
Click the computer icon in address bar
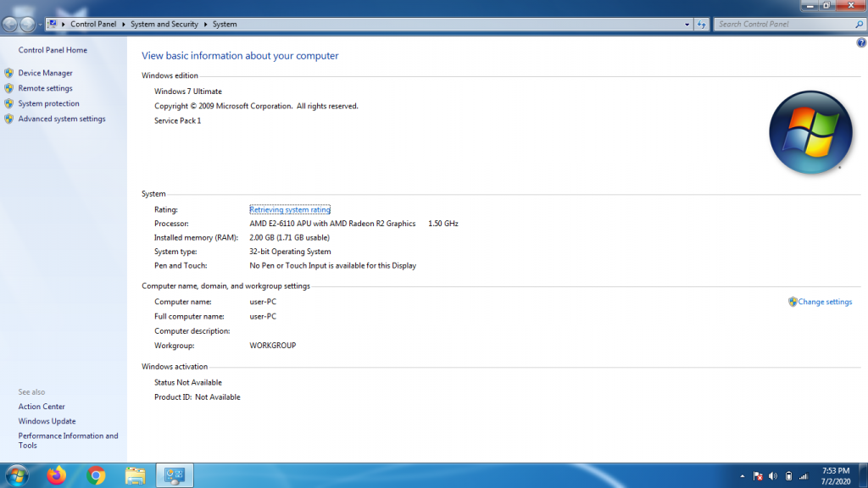pyautogui.click(x=52, y=24)
